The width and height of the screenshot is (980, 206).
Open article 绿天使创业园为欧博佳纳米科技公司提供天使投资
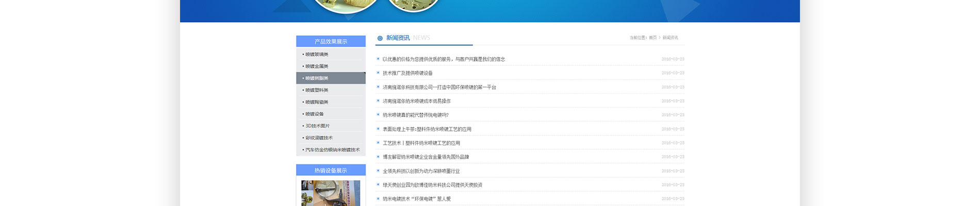(433, 185)
